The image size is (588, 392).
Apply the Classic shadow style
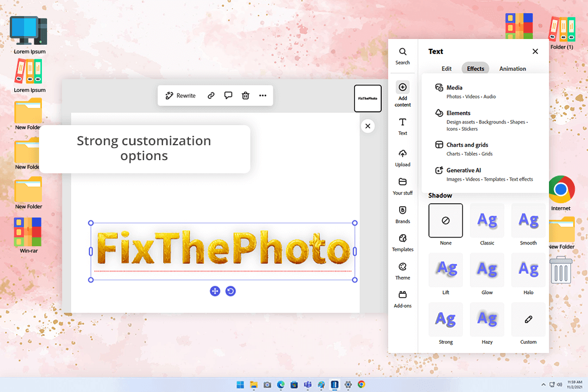[x=487, y=220]
